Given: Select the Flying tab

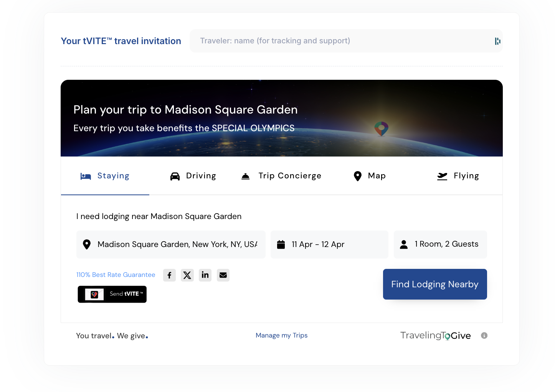Looking at the screenshot, I should pyautogui.click(x=458, y=176).
